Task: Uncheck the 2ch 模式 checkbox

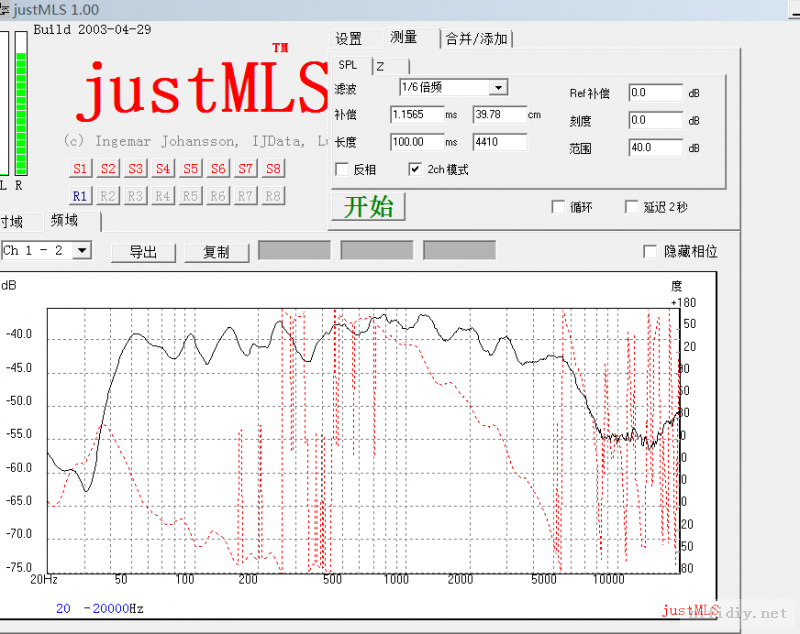Action: (x=415, y=170)
